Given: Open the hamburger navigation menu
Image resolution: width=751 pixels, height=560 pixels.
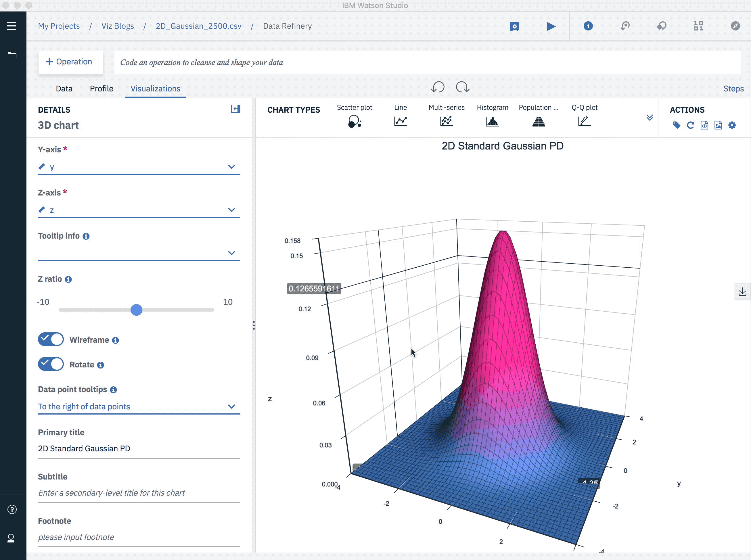Looking at the screenshot, I should 12,26.
